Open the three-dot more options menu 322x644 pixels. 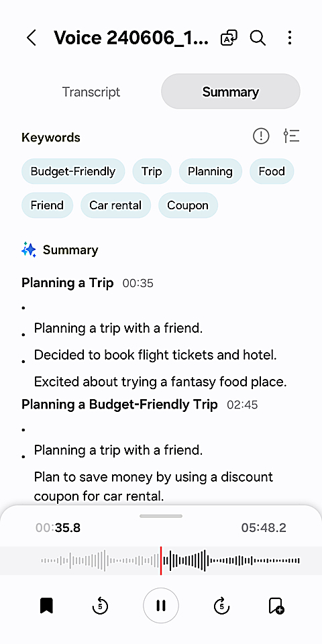coord(290,38)
